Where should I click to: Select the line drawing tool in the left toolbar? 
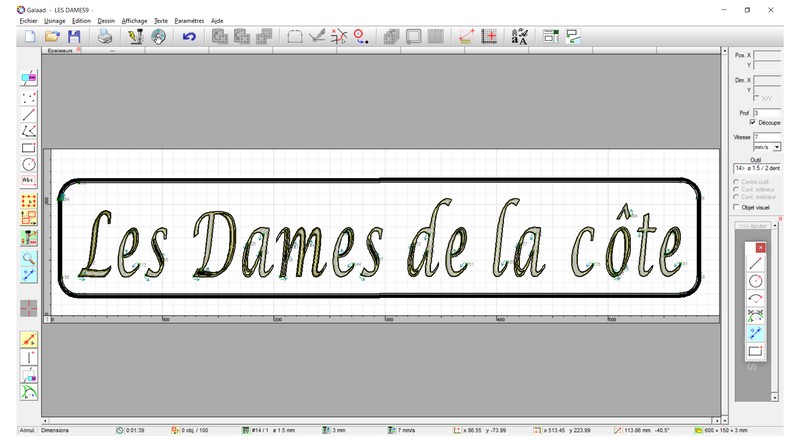[x=29, y=114]
